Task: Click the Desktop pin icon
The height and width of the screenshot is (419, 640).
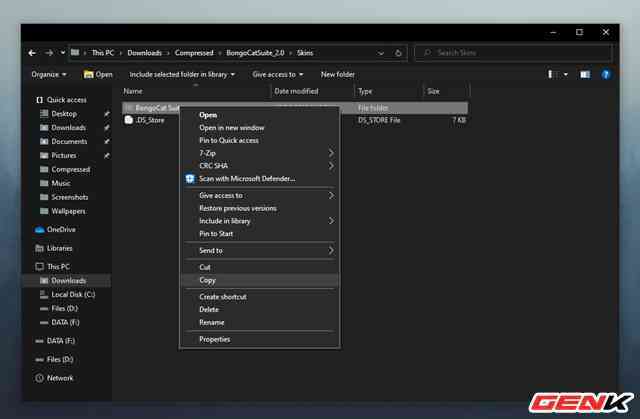Action: [x=107, y=114]
